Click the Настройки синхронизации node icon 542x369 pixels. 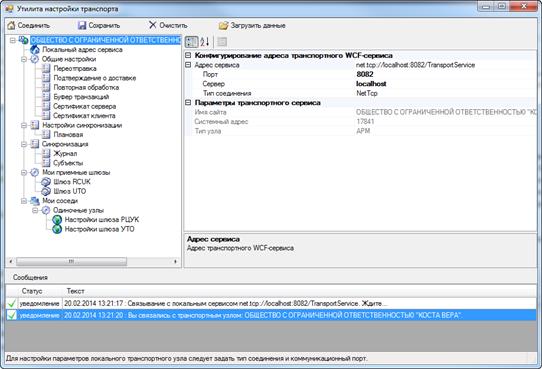tap(35, 125)
